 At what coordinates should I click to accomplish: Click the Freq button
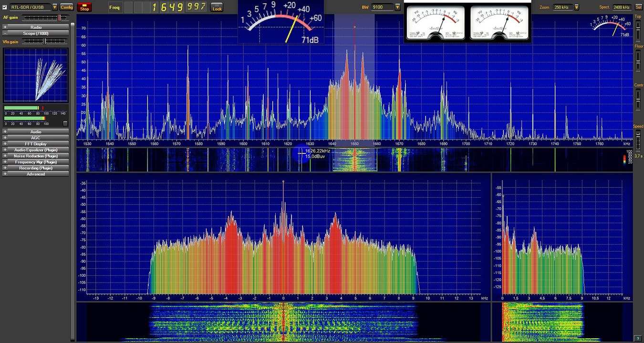(114, 7)
